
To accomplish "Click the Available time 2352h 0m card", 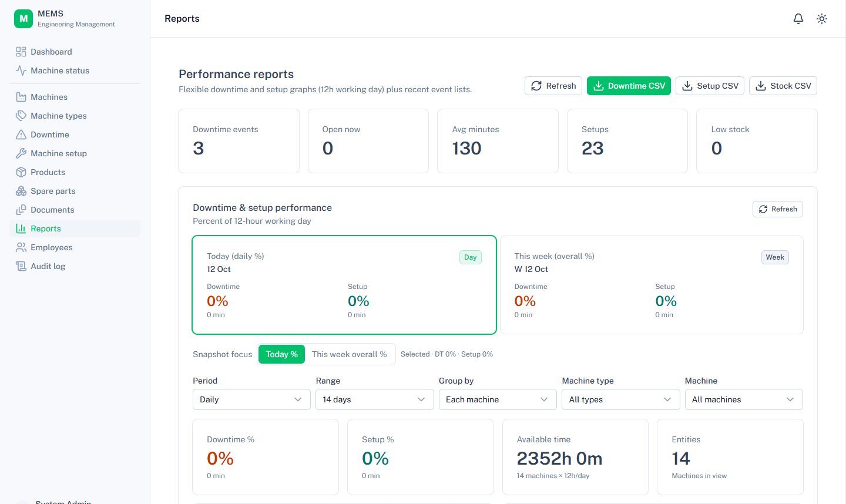I will (575, 457).
